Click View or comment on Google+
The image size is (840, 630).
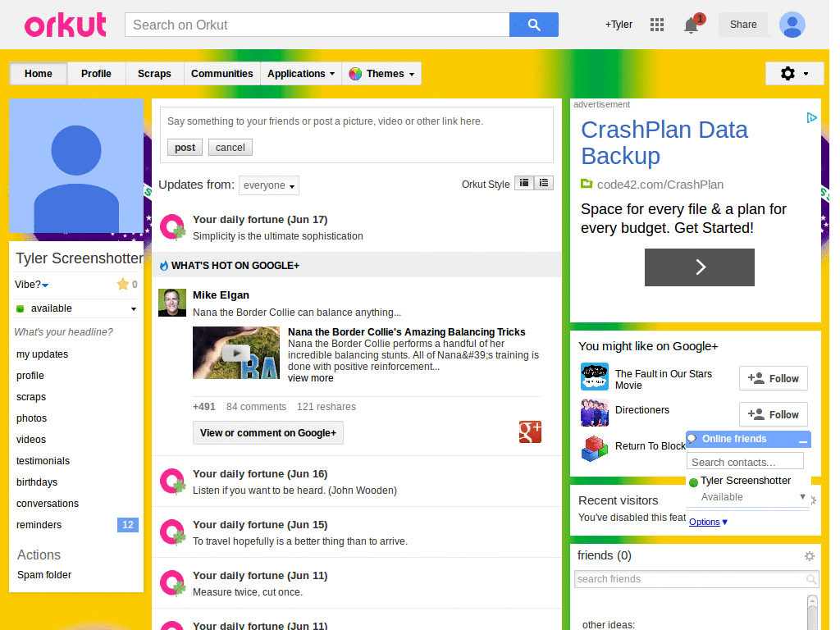tap(268, 433)
